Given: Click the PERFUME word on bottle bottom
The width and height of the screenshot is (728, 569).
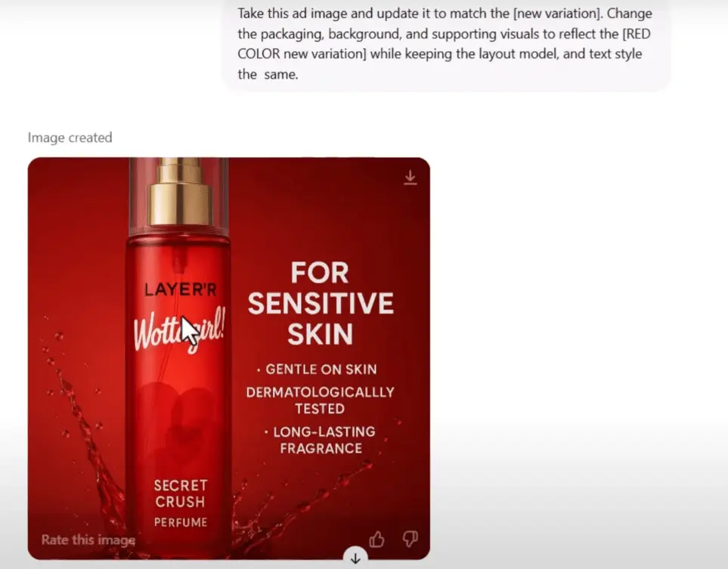Looking at the screenshot, I should 181,522.
